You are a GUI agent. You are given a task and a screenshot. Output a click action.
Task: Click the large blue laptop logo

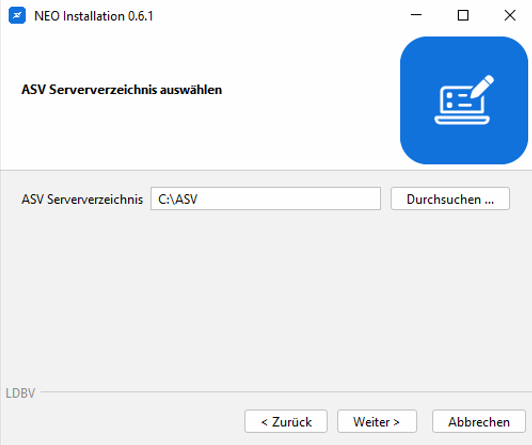[464, 100]
